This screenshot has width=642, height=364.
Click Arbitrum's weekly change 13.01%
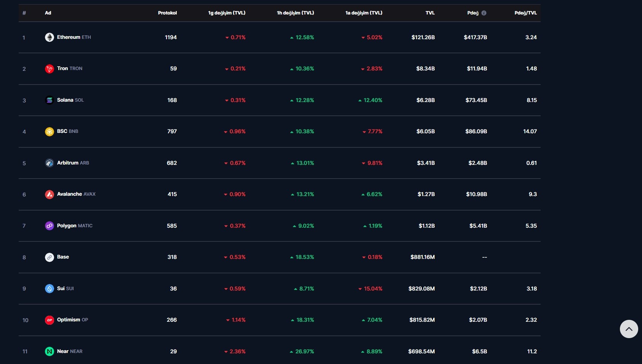303,163
